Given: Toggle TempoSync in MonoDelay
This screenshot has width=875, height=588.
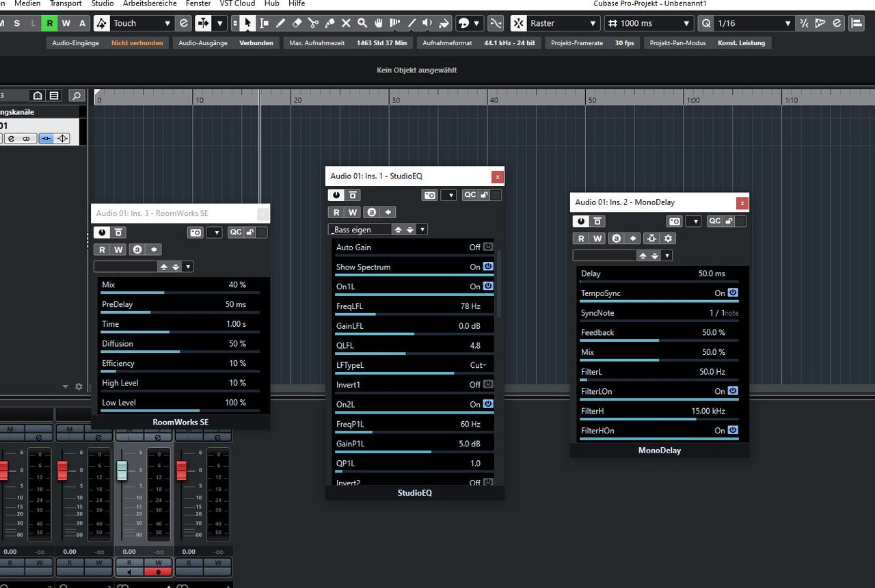Looking at the screenshot, I should (x=733, y=293).
